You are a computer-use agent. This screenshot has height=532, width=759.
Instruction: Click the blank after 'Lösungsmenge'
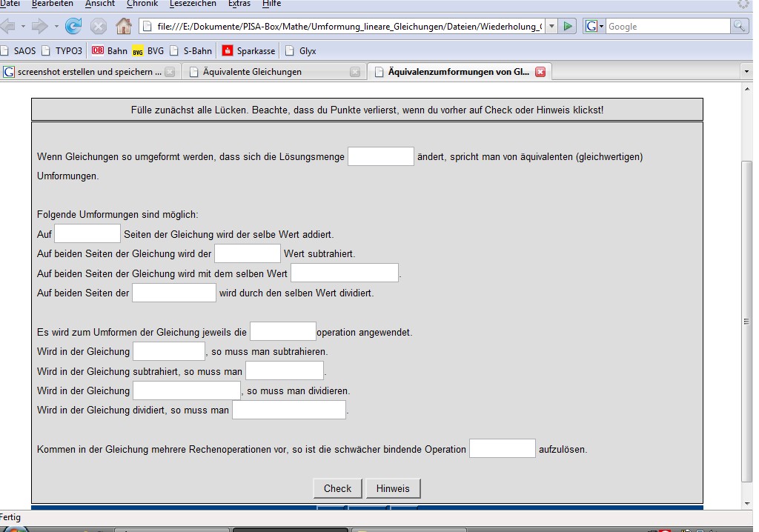381,156
